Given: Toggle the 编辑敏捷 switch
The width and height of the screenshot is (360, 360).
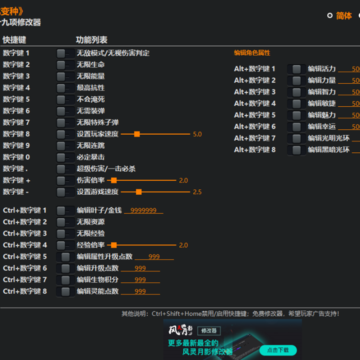Looking at the screenshot, I should pos(296,104).
